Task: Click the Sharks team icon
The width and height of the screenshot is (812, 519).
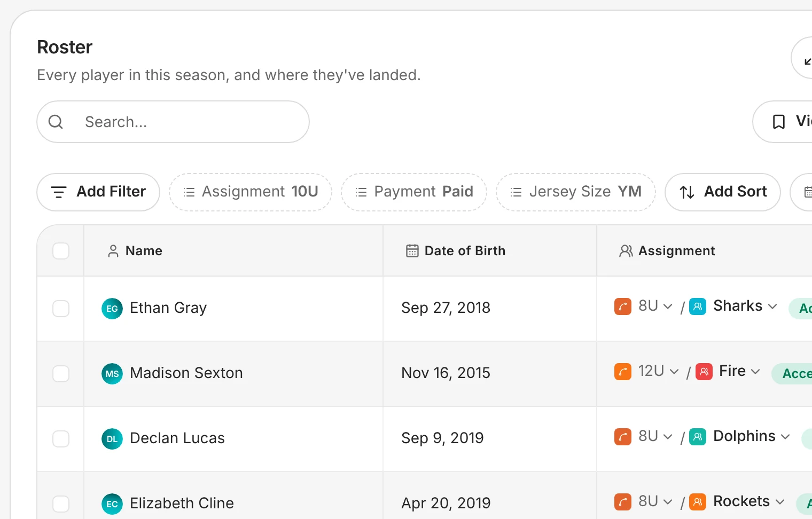Action: tap(698, 306)
